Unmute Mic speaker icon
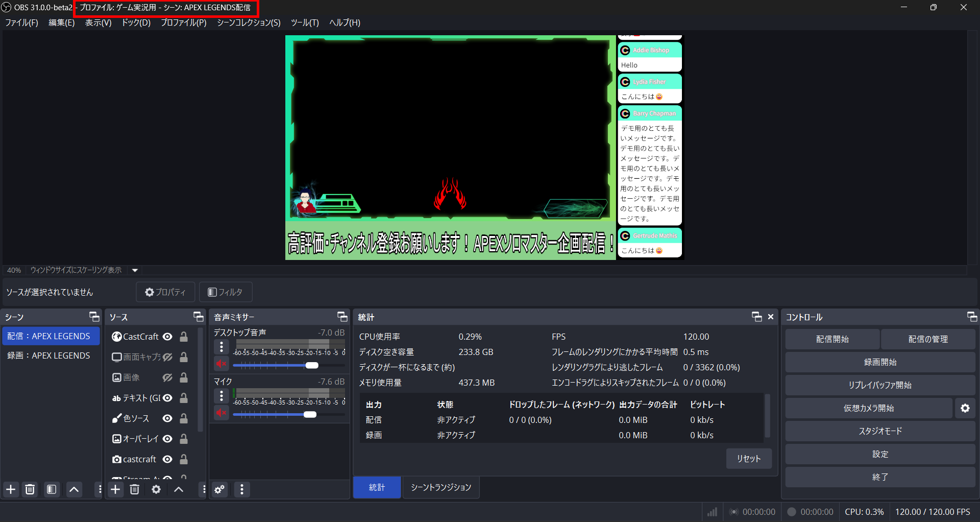The width and height of the screenshot is (980, 522). (x=222, y=413)
